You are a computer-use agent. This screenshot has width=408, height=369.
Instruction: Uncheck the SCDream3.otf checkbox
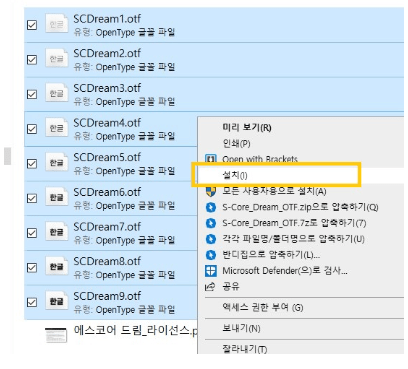tap(32, 94)
